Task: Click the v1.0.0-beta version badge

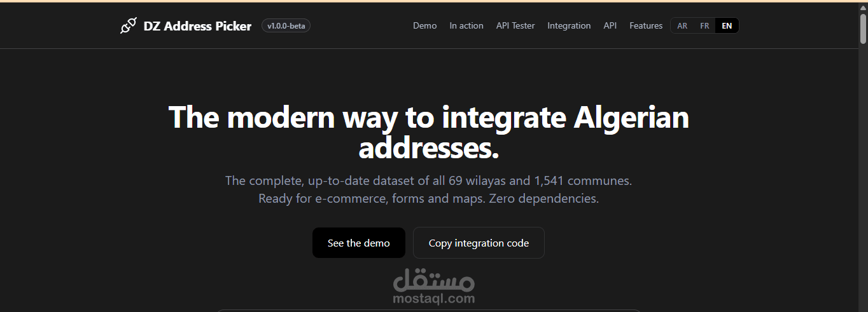Action: [286, 26]
